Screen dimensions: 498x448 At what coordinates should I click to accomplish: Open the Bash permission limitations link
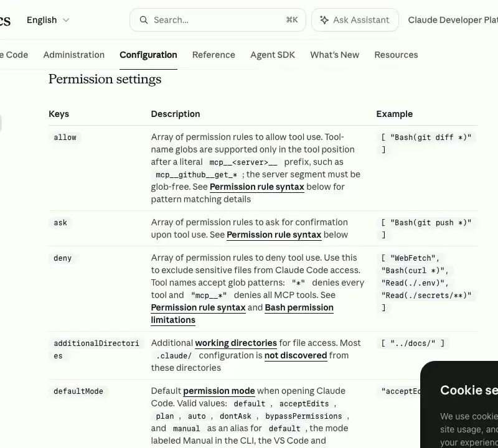pyautogui.click(x=242, y=314)
